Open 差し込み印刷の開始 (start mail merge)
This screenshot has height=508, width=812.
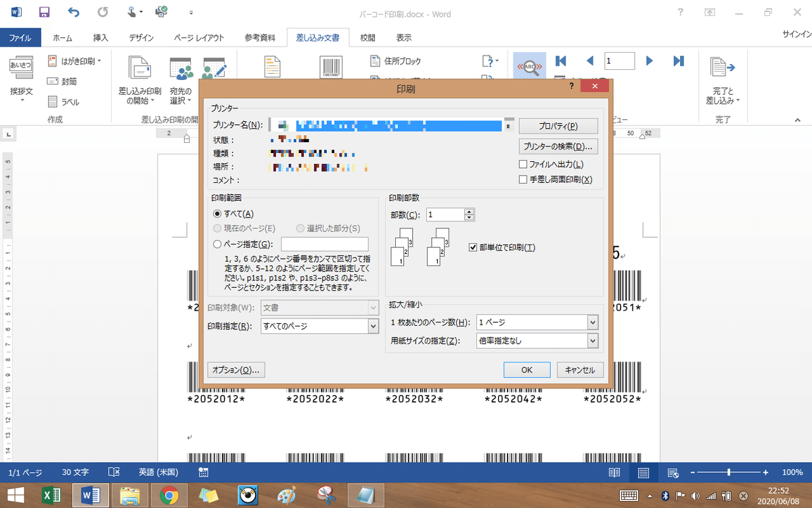tap(139, 80)
